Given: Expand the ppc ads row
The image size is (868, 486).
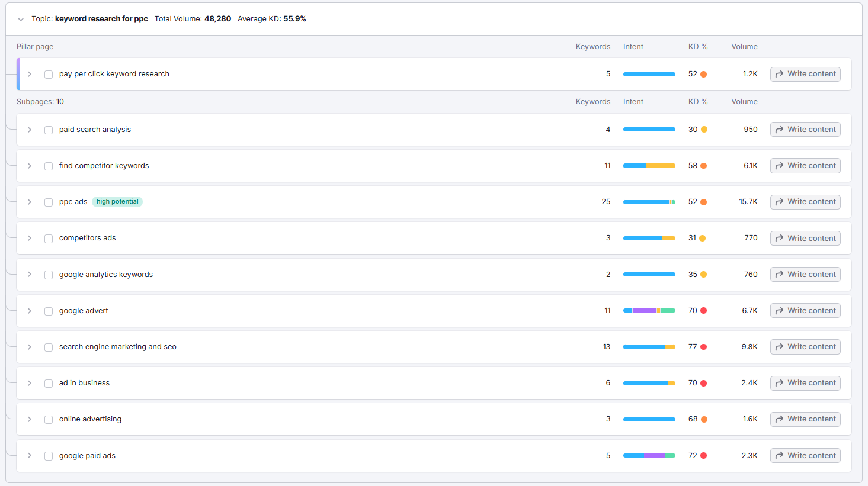Looking at the screenshot, I should click(30, 202).
